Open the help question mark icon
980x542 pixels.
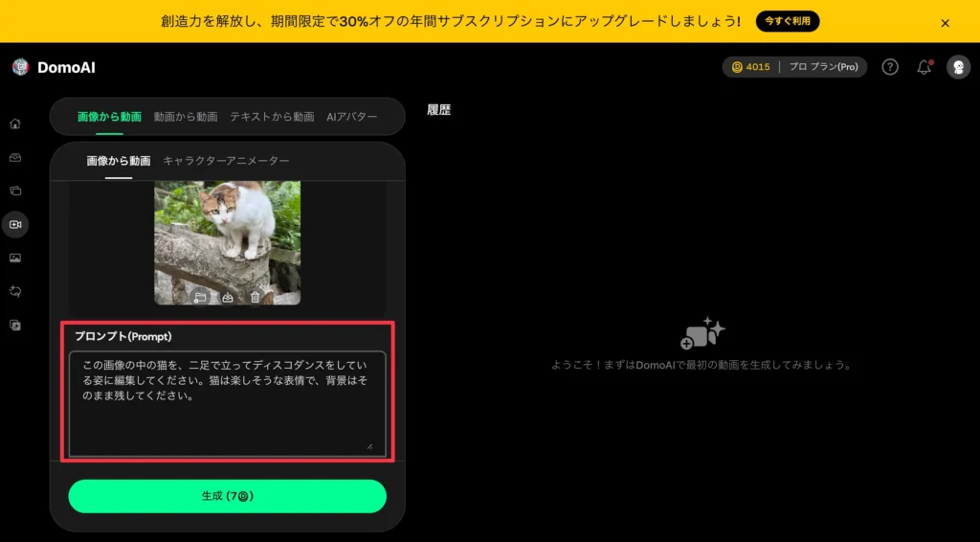[890, 67]
